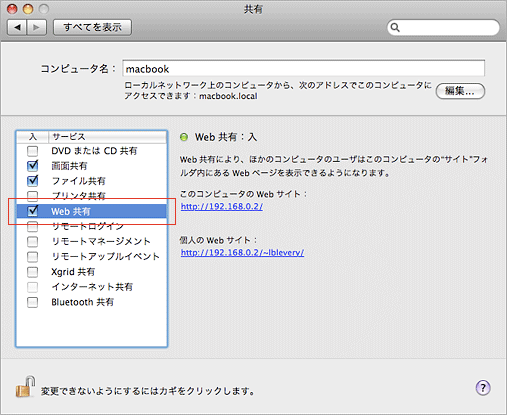Open help with the question mark button
507x415 pixels.
pyautogui.click(x=483, y=388)
